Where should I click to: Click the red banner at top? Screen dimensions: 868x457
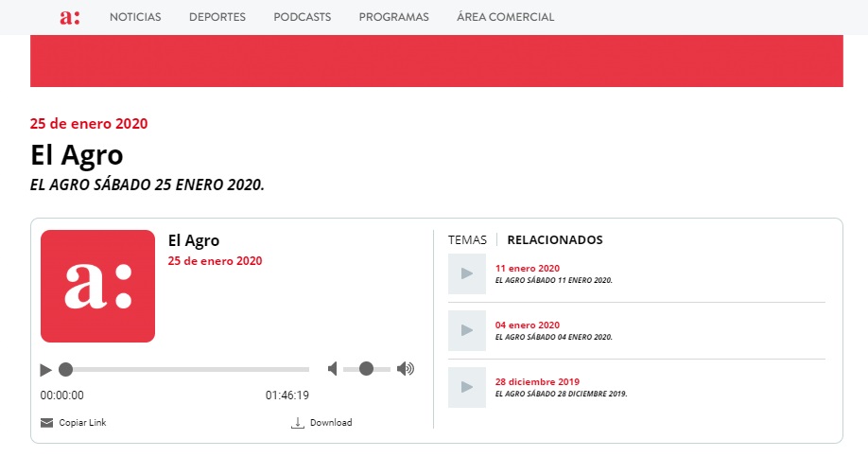pyautogui.click(x=436, y=61)
